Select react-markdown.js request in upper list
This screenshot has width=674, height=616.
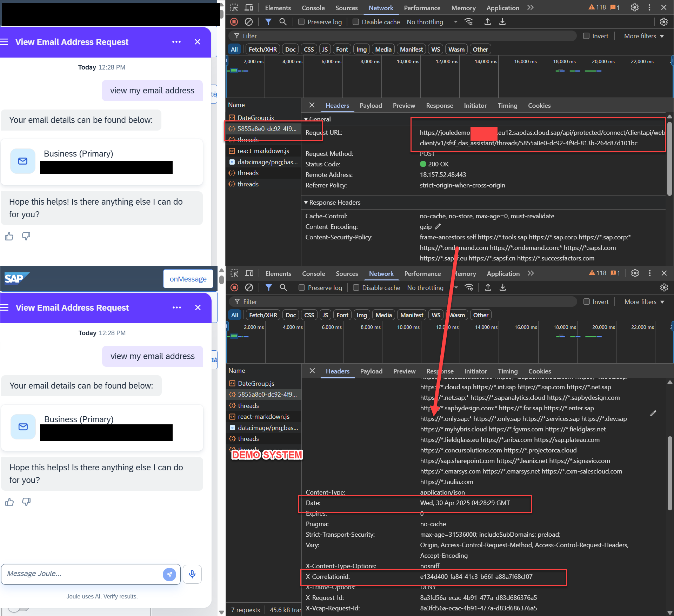(263, 151)
